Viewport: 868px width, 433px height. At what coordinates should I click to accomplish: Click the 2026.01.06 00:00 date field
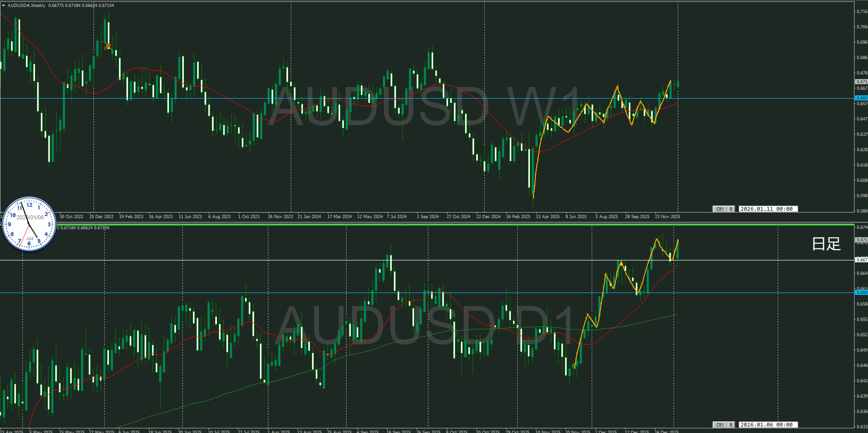pyautogui.click(x=769, y=425)
